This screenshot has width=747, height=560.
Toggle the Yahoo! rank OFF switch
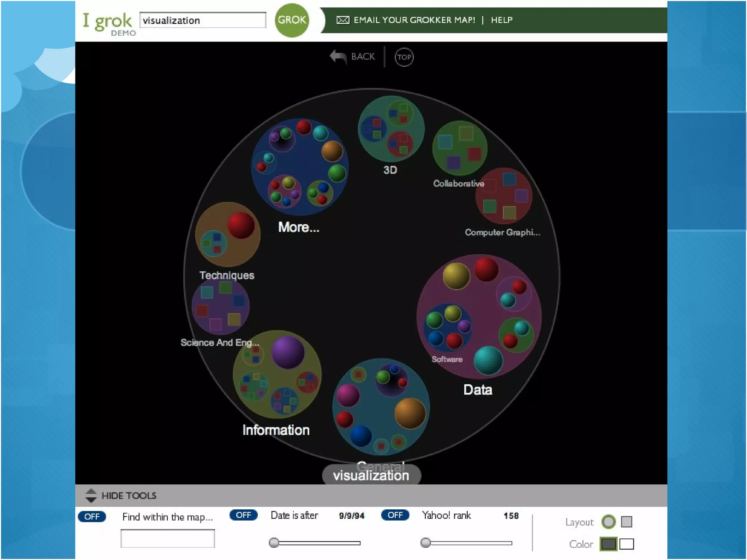click(395, 515)
